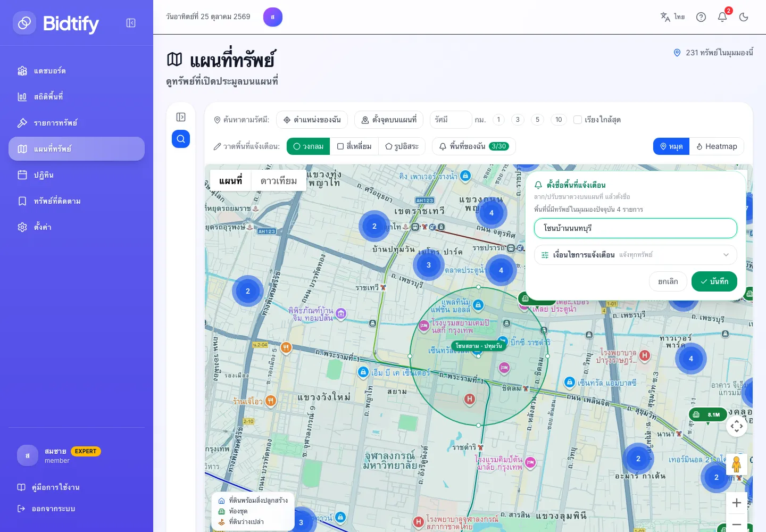This screenshot has width=766, height=532.
Task: Select the วงกลม drawing shape
Action: tap(309, 146)
